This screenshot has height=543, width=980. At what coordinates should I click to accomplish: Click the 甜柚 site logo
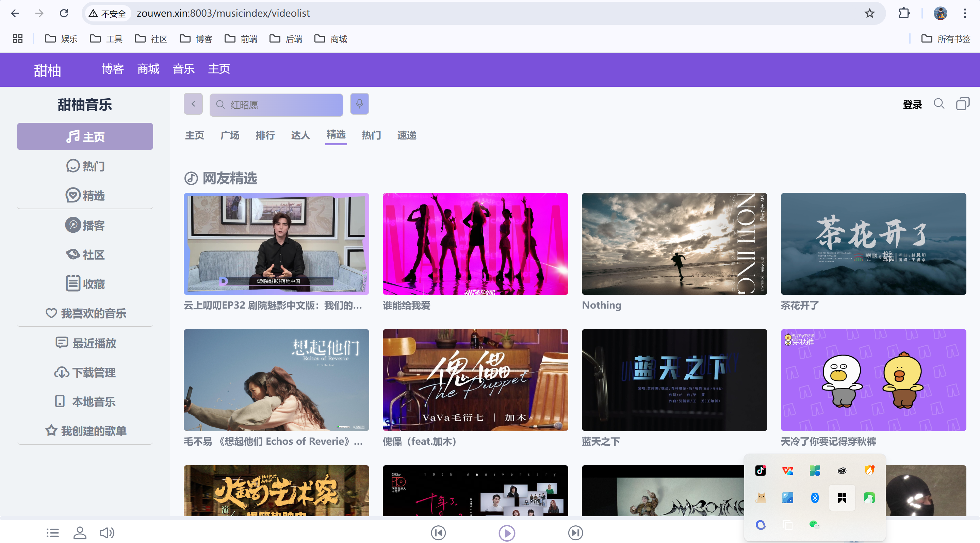coord(48,70)
